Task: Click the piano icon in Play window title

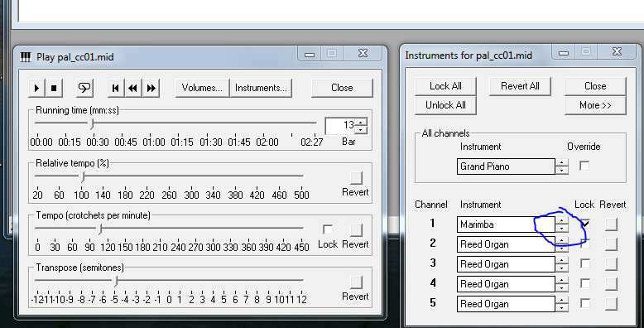Action: [x=26, y=56]
